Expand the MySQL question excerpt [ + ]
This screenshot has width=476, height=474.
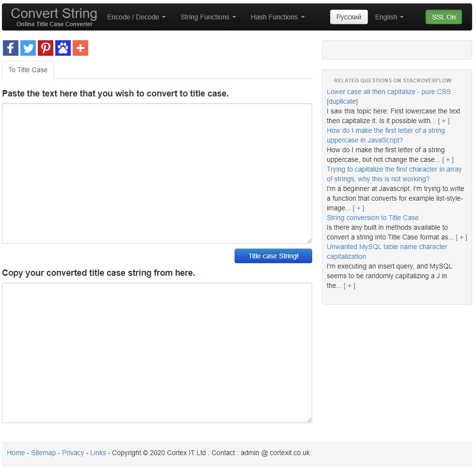349,285
